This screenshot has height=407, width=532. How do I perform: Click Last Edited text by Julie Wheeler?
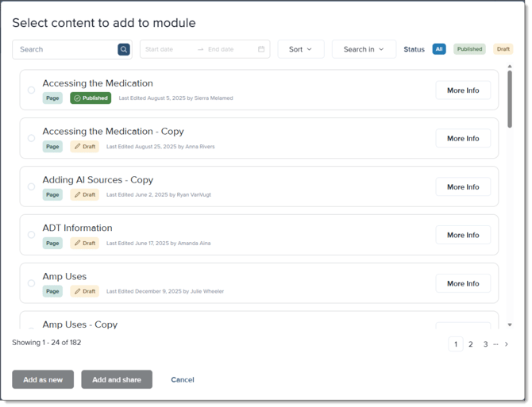click(165, 291)
